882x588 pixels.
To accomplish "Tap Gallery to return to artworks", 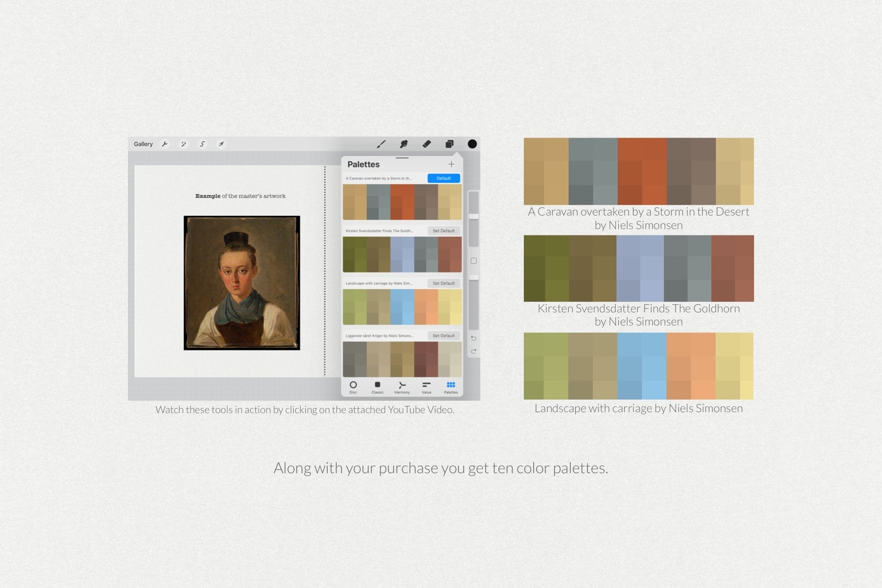I will [x=143, y=144].
